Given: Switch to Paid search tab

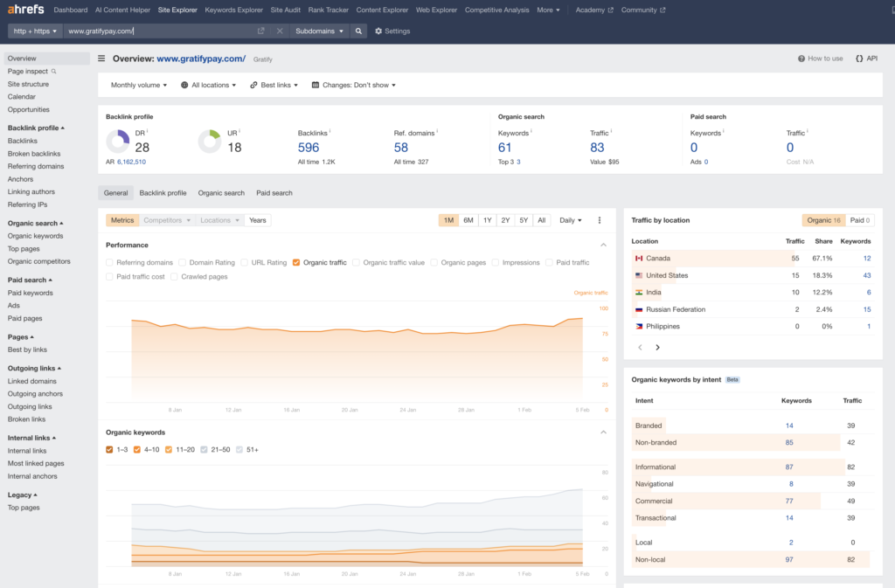Looking at the screenshot, I should 274,193.
